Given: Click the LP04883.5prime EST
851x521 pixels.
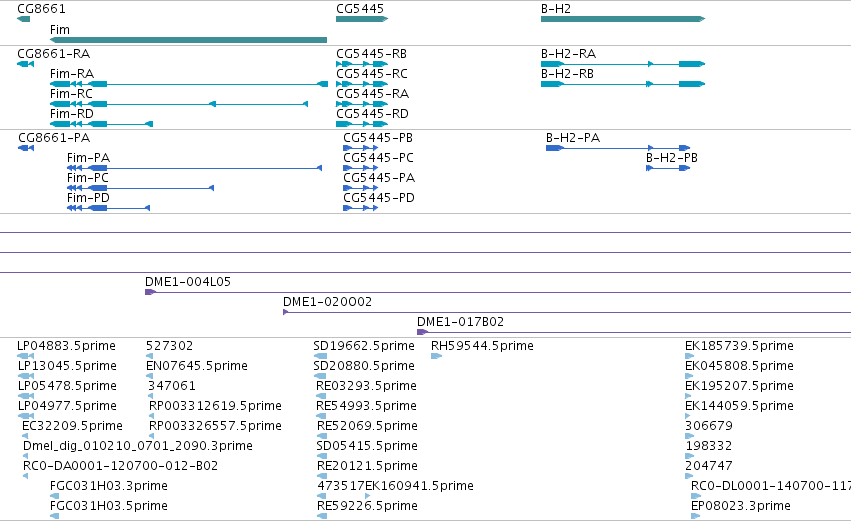Looking at the screenshot, I should (x=26, y=356).
